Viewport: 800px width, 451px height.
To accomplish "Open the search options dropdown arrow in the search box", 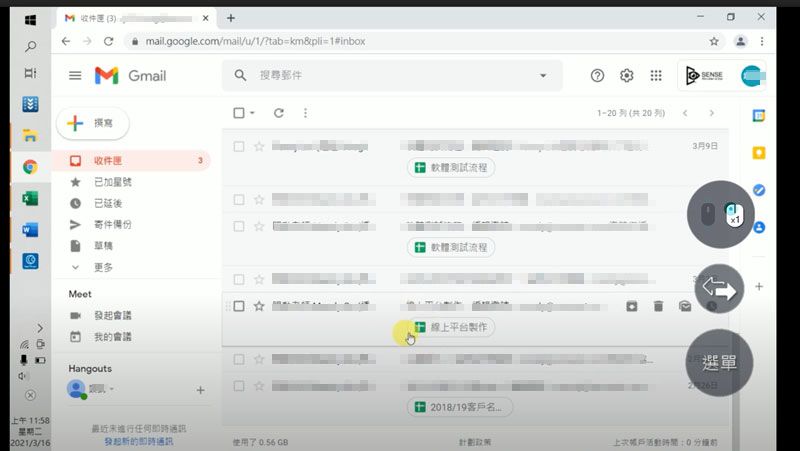I will (543, 76).
